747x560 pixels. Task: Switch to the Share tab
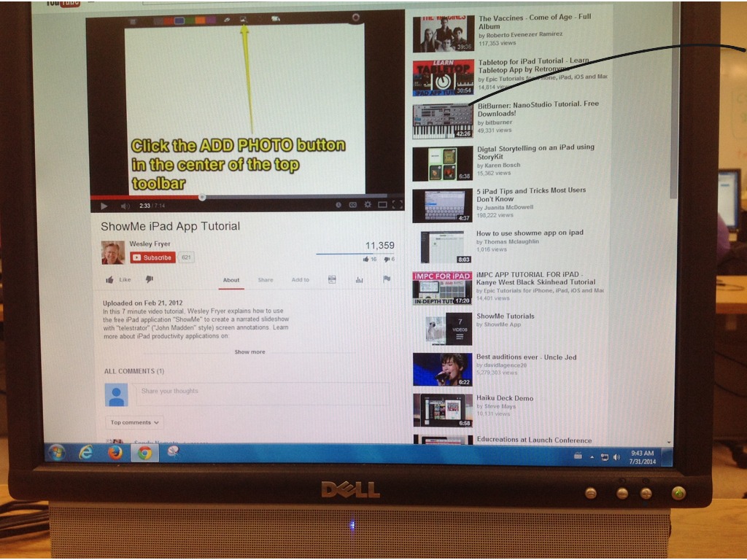pos(266,280)
